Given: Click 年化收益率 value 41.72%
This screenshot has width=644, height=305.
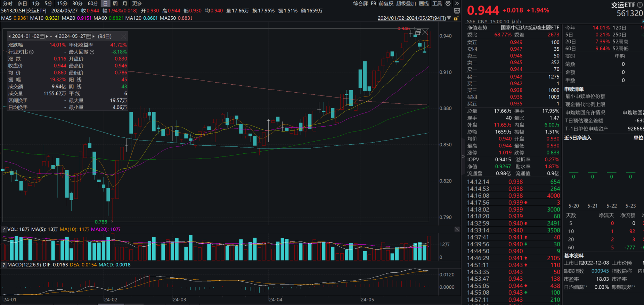Looking at the screenshot, I should click(x=119, y=45).
